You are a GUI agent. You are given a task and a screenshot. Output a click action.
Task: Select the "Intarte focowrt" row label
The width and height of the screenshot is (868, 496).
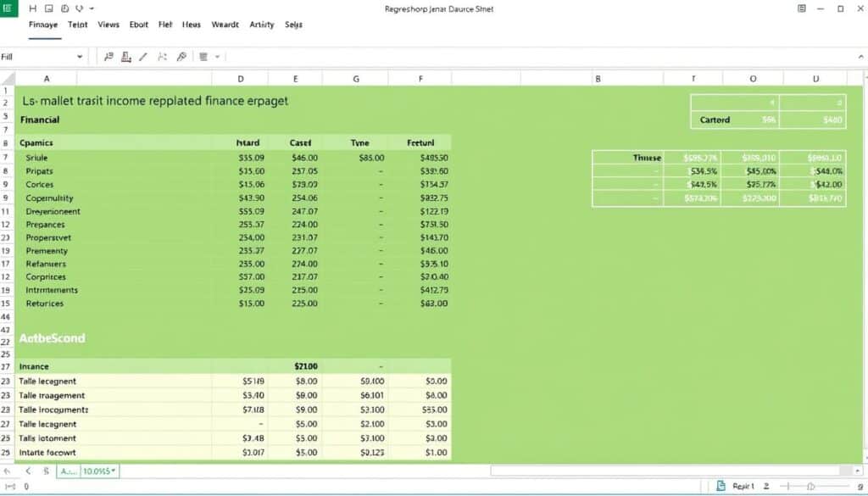pos(47,453)
